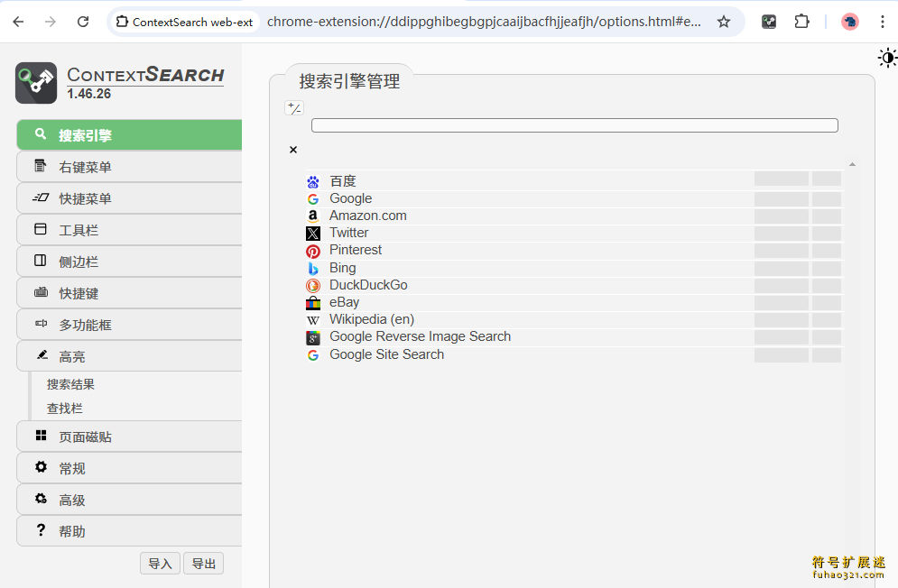Focus the search engine filter input field
This screenshot has width=898, height=588.
pos(574,125)
